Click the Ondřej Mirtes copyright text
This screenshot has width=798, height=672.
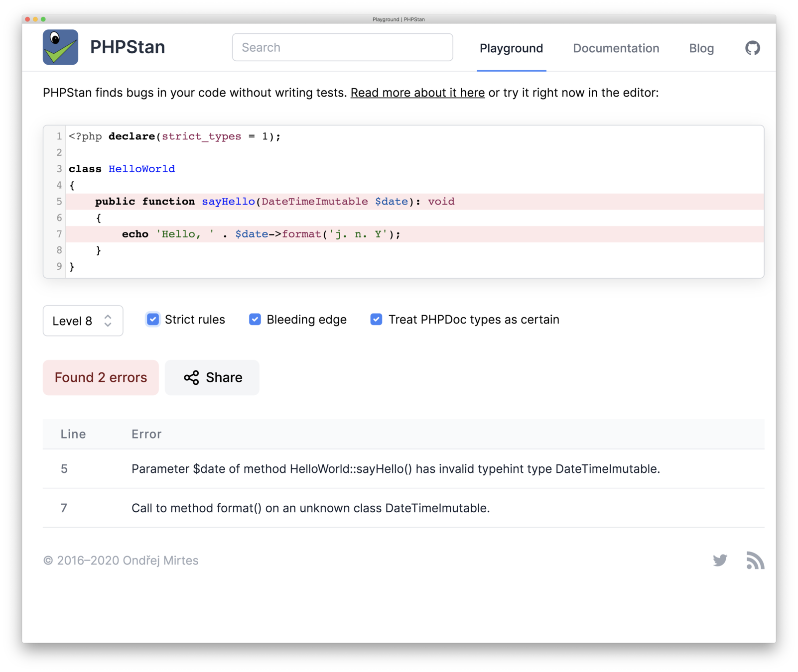click(x=121, y=560)
